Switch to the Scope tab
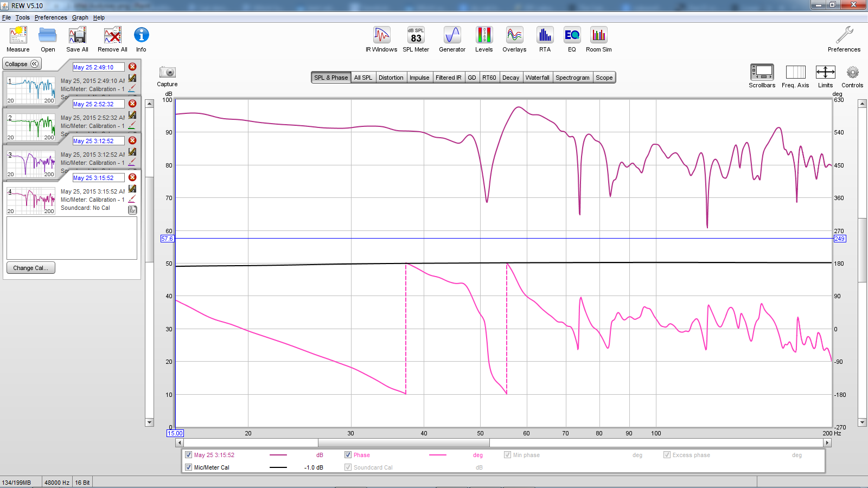The width and height of the screenshot is (868, 488). (604, 78)
